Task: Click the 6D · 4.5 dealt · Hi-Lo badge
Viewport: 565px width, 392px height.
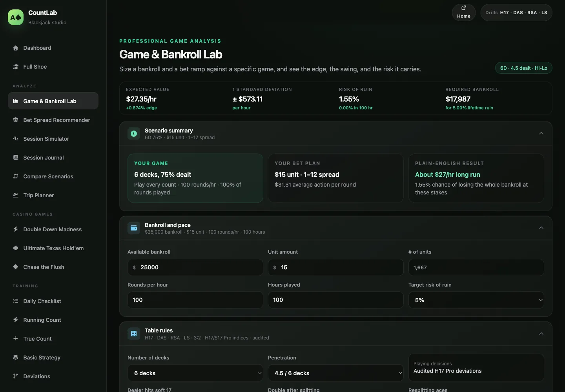Action: pyautogui.click(x=524, y=68)
